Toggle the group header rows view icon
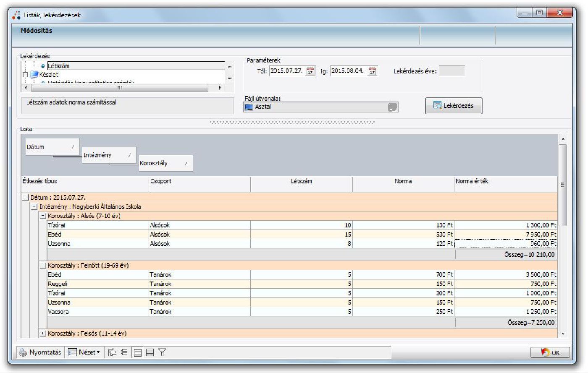Image resolution: width=588 pixels, height=373 pixels. [137, 352]
